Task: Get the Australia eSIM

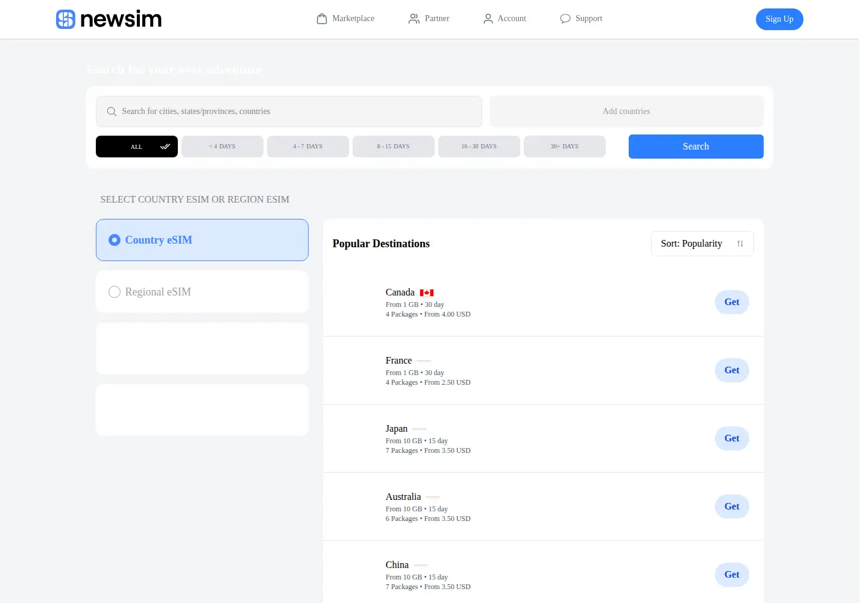Action: (732, 507)
